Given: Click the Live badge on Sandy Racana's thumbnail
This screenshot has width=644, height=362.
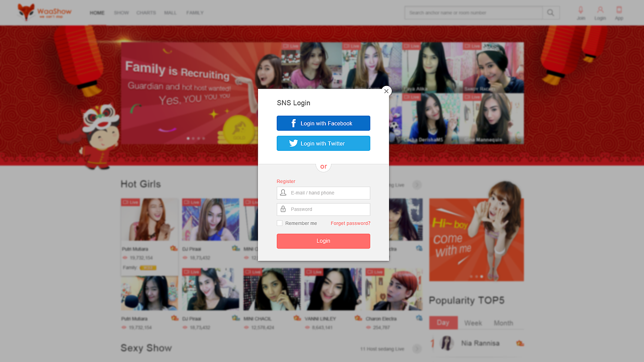Looking at the screenshot, I should (x=472, y=46).
